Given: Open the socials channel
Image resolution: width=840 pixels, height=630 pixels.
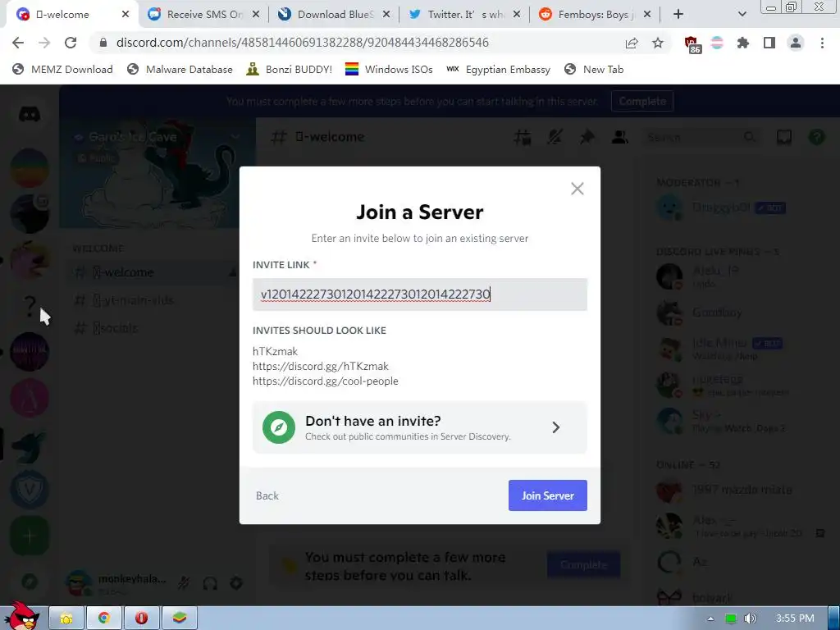Looking at the screenshot, I should click(152, 328).
